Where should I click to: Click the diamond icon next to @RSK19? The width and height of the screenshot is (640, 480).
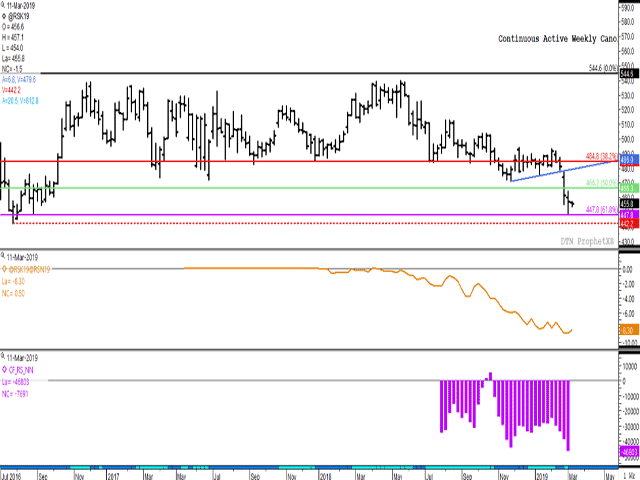[4, 16]
